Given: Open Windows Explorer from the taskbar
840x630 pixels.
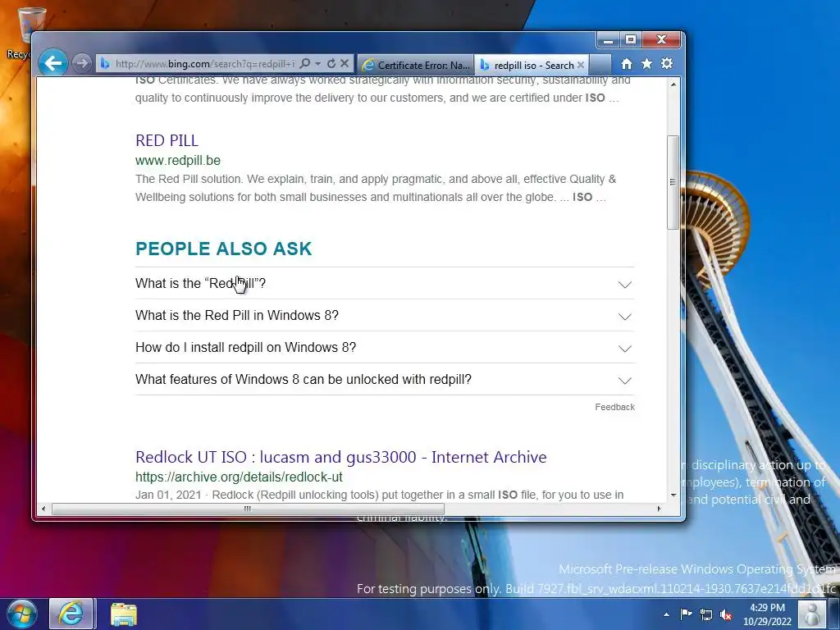Looking at the screenshot, I should (124, 614).
